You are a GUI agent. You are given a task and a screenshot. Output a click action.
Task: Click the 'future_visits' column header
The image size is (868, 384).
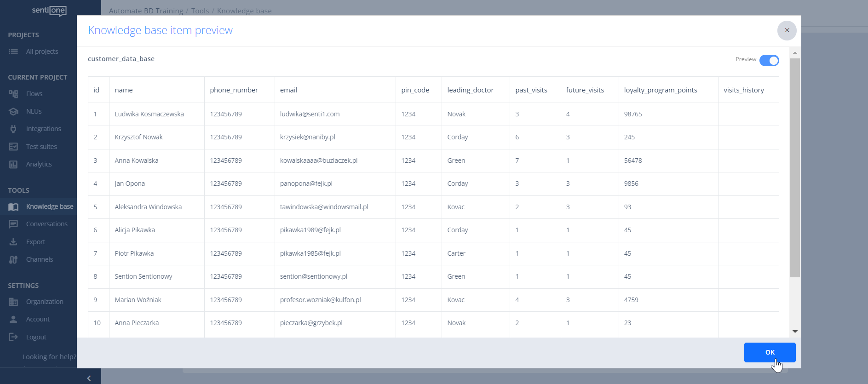point(585,90)
